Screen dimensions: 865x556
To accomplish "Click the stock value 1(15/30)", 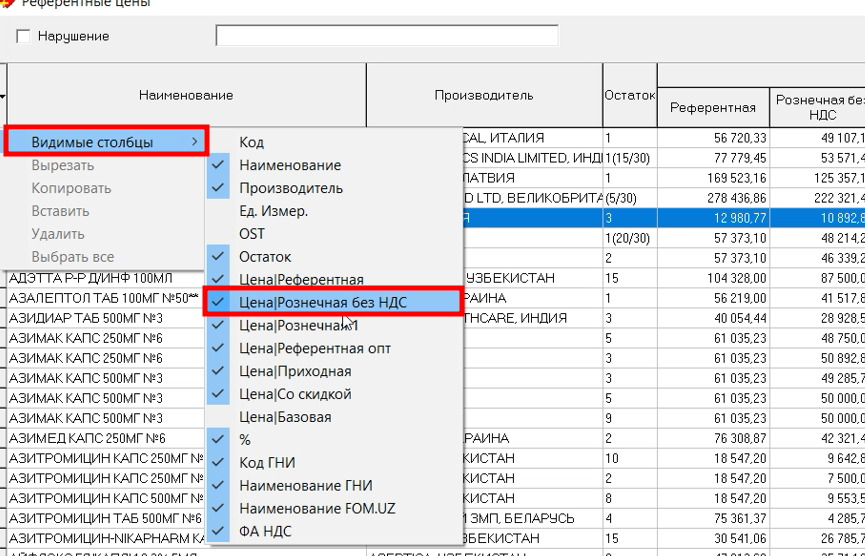I will [x=630, y=158].
